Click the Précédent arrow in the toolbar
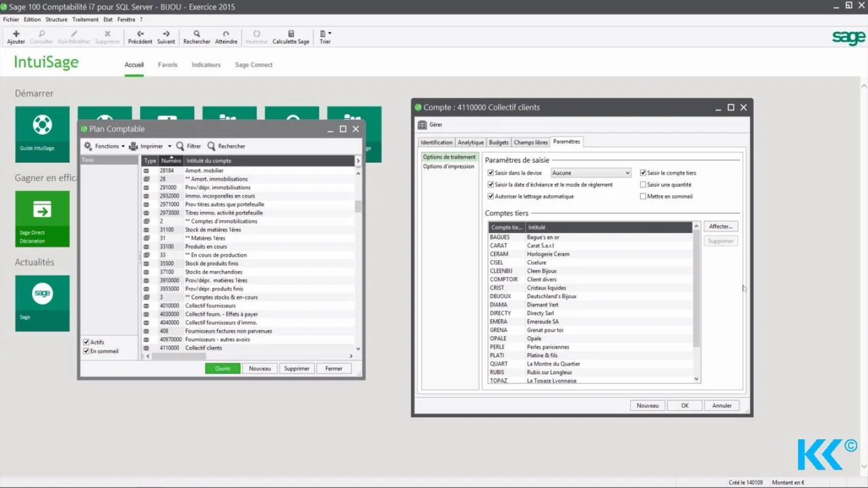The width and height of the screenshot is (868, 488). tap(140, 34)
